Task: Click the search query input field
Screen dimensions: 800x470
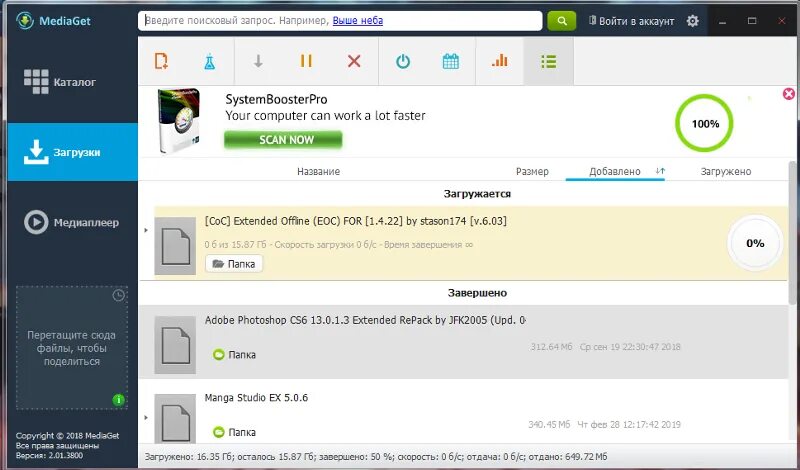Action: [x=340, y=21]
